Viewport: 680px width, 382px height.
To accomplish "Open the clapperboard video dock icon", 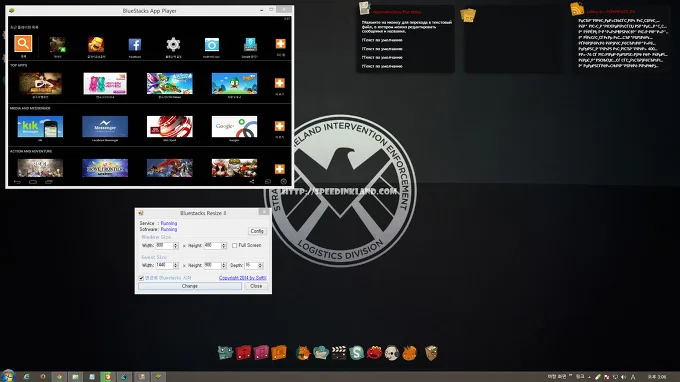I will click(x=339, y=353).
